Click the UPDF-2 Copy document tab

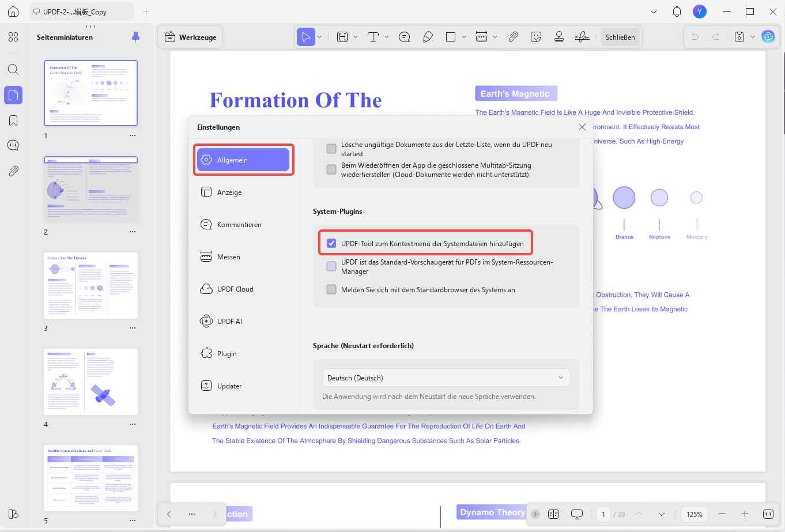point(82,12)
